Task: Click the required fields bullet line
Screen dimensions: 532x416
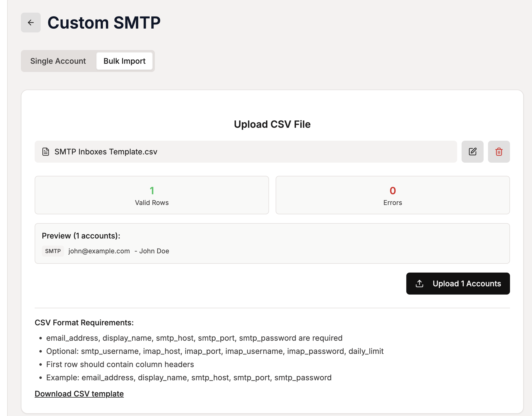Action: [x=194, y=338]
